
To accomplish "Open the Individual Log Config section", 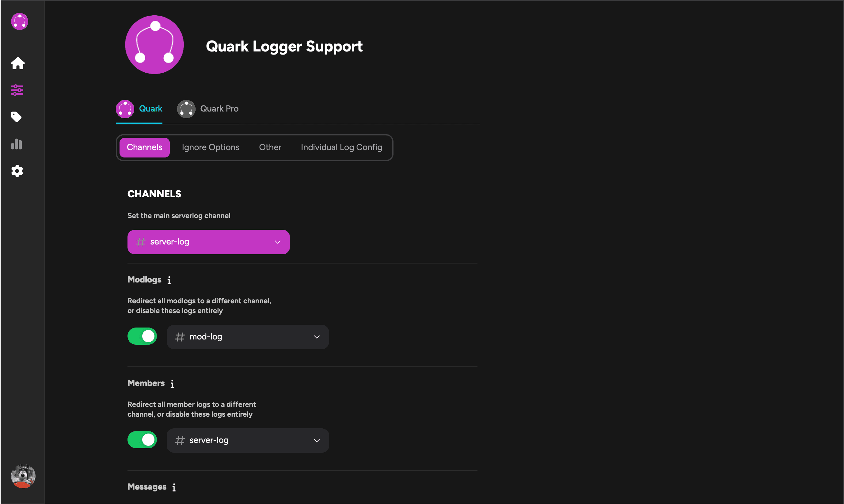I will click(341, 147).
